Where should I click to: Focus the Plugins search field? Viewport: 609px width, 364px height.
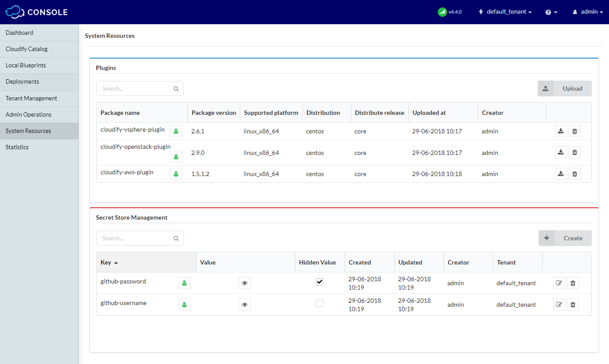pyautogui.click(x=140, y=88)
